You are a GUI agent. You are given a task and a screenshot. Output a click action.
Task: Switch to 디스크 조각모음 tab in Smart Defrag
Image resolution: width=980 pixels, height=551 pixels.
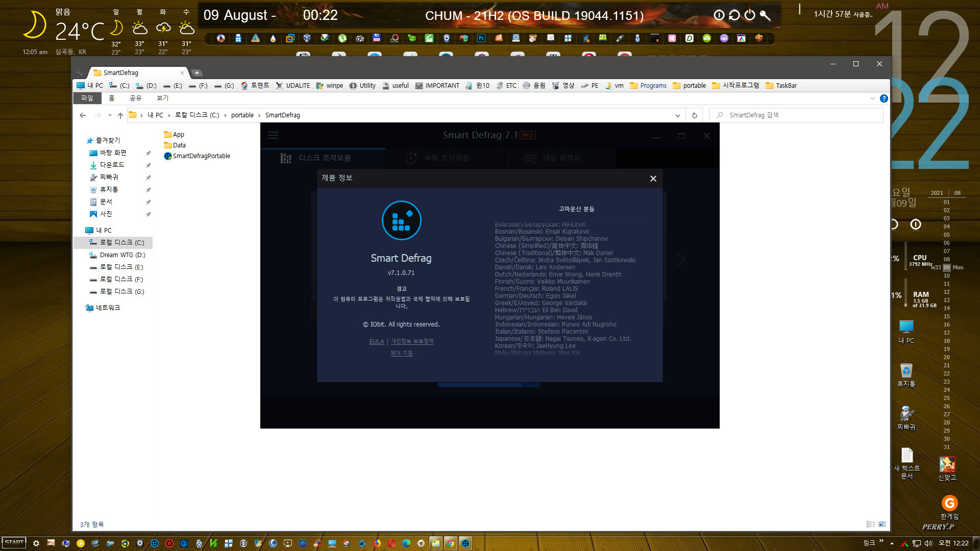[x=323, y=158]
